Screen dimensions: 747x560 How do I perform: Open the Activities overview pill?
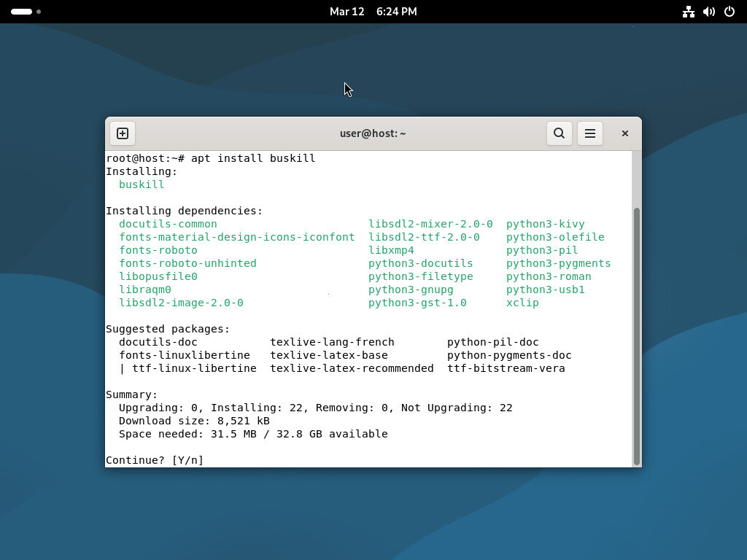(x=21, y=12)
